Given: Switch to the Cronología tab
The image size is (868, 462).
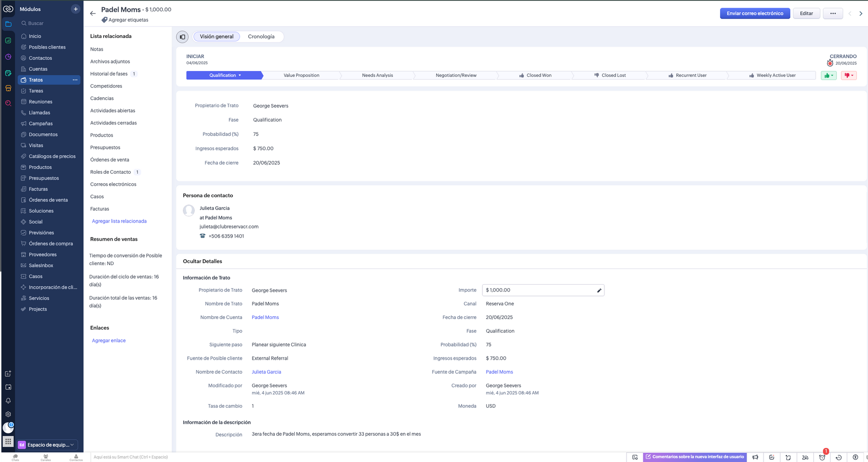Looking at the screenshot, I should coord(261,37).
